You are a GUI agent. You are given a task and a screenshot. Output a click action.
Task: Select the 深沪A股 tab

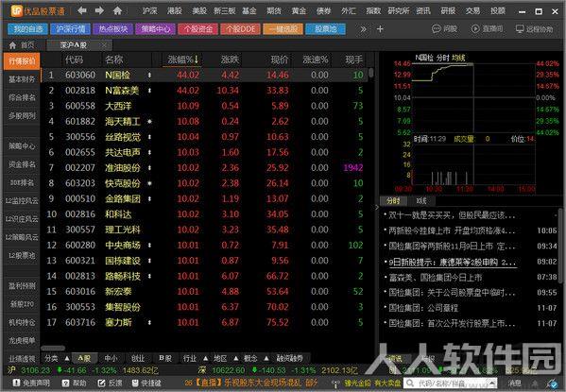pos(78,45)
